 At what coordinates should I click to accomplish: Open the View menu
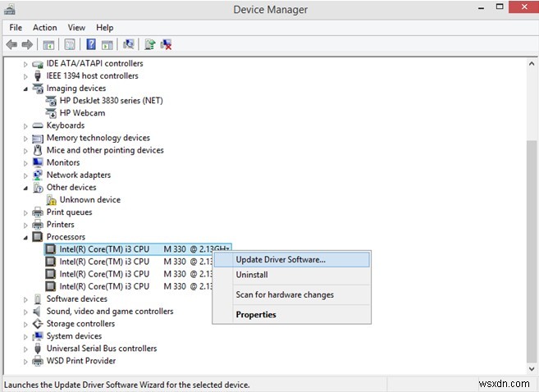point(76,27)
